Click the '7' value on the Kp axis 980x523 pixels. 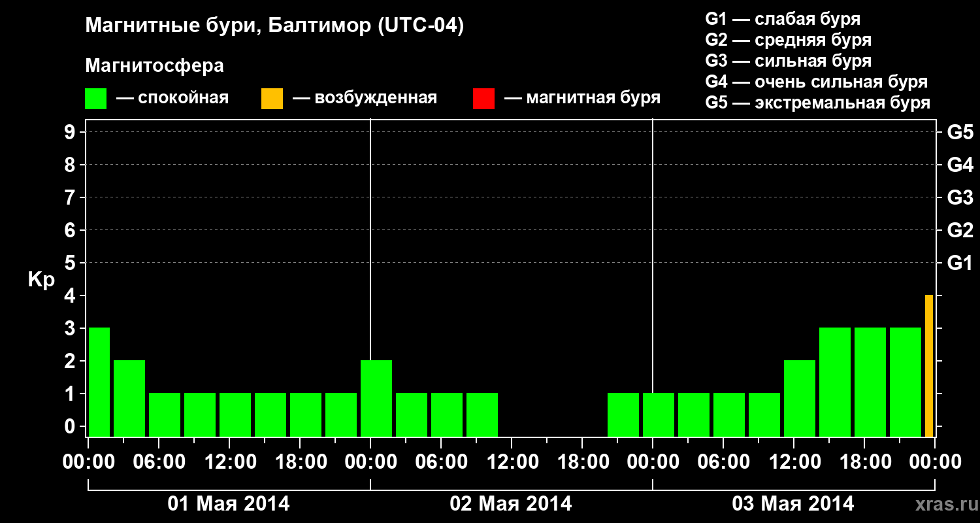point(71,198)
